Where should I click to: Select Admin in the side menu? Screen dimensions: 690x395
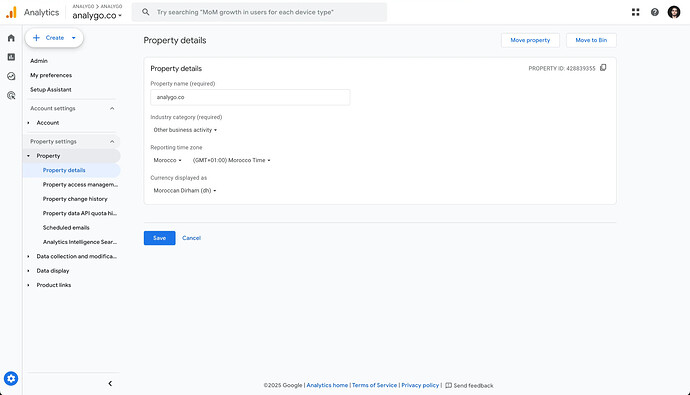(39, 61)
